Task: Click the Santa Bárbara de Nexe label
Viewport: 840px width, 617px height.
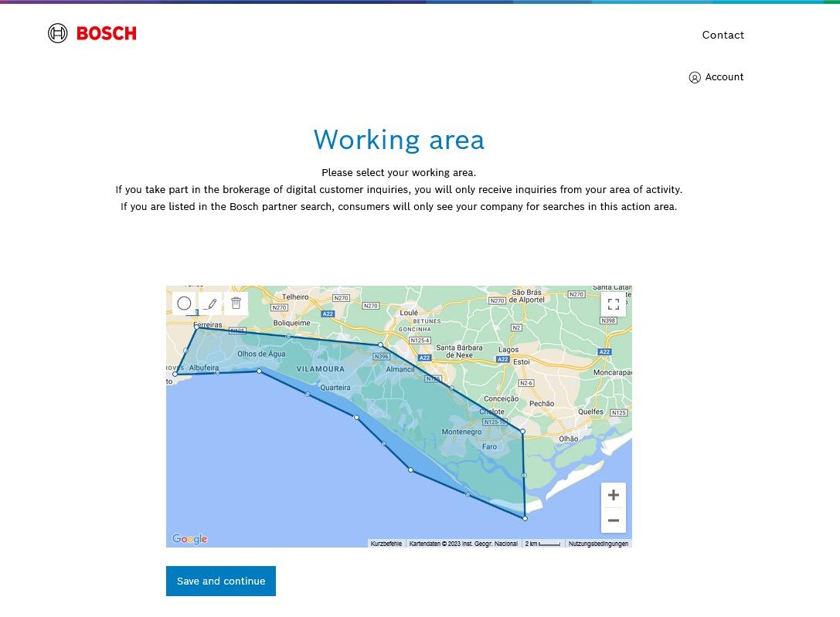Action: pos(459,351)
